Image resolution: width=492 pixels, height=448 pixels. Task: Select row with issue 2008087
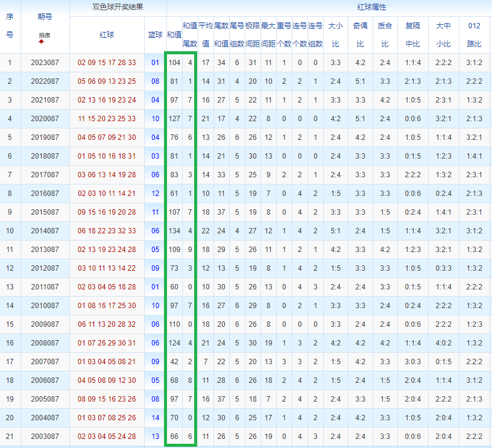coord(246,343)
